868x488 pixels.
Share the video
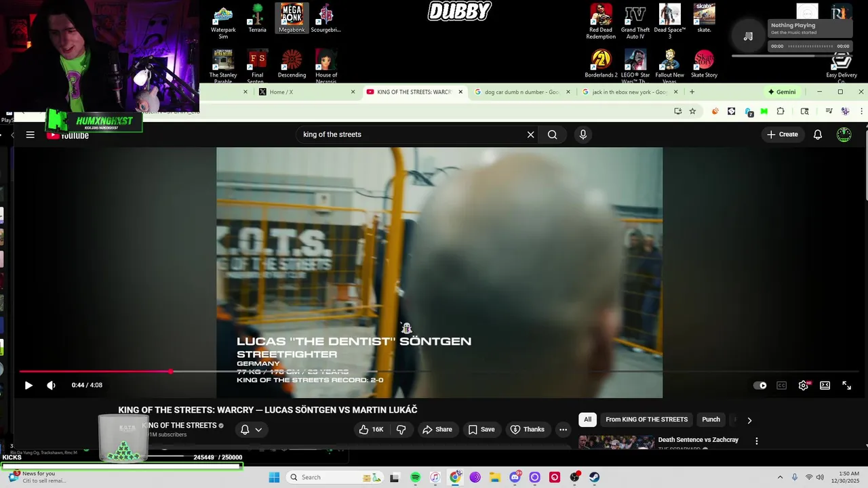pos(437,430)
